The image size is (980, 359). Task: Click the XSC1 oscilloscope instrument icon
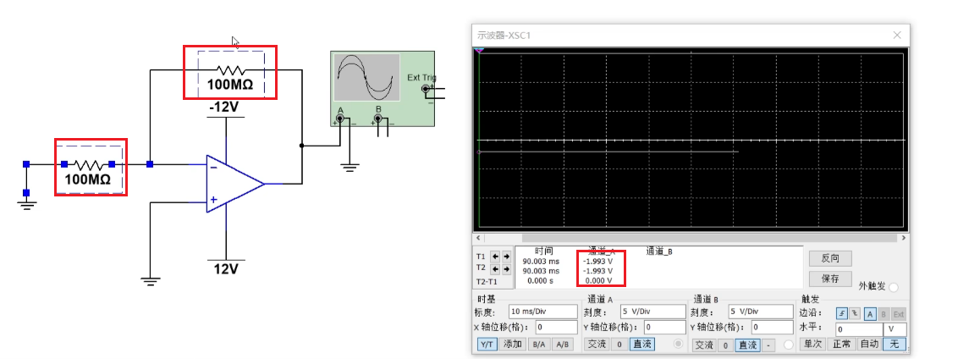pyautogui.click(x=382, y=89)
